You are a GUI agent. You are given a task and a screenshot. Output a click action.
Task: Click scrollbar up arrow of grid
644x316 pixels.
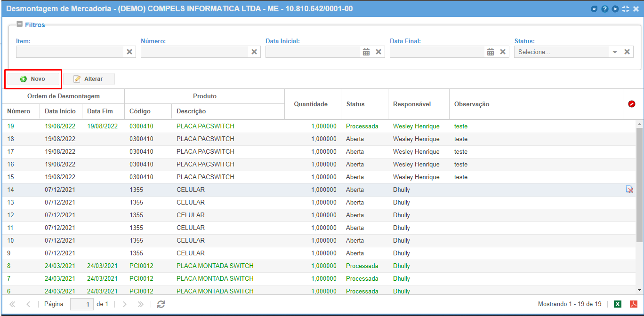pos(639,124)
